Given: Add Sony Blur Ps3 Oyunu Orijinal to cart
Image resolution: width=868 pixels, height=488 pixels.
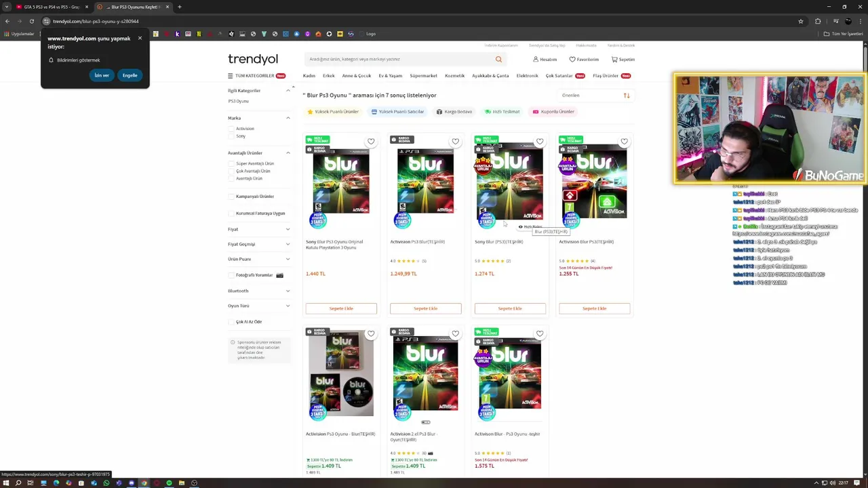Looking at the screenshot, I should click(341, 308).
